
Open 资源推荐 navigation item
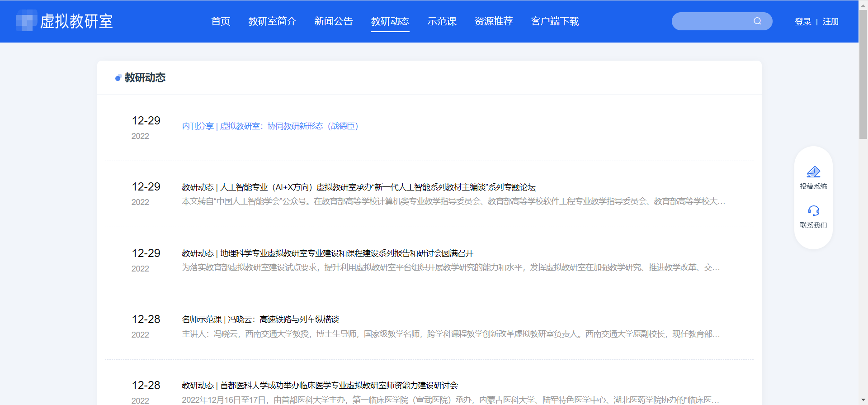(x=493, y=21)
